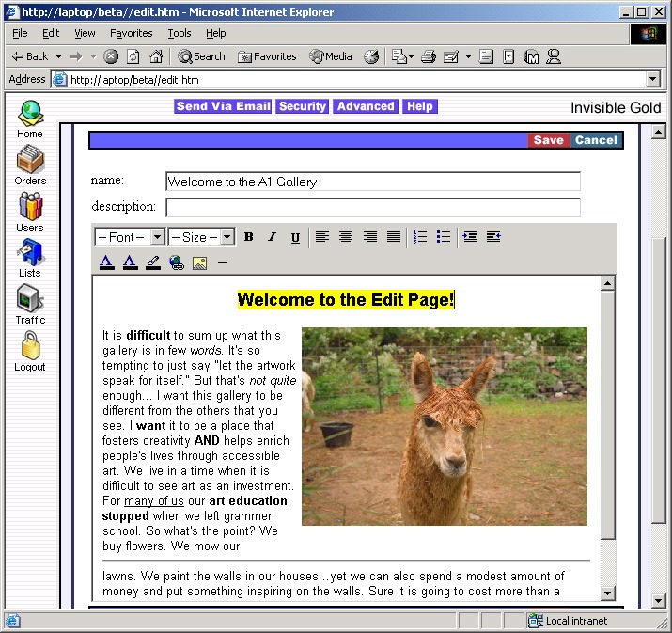Toggle bold formatting in editor toolbar
Screen dimensions: 672x633
[248, 237]
